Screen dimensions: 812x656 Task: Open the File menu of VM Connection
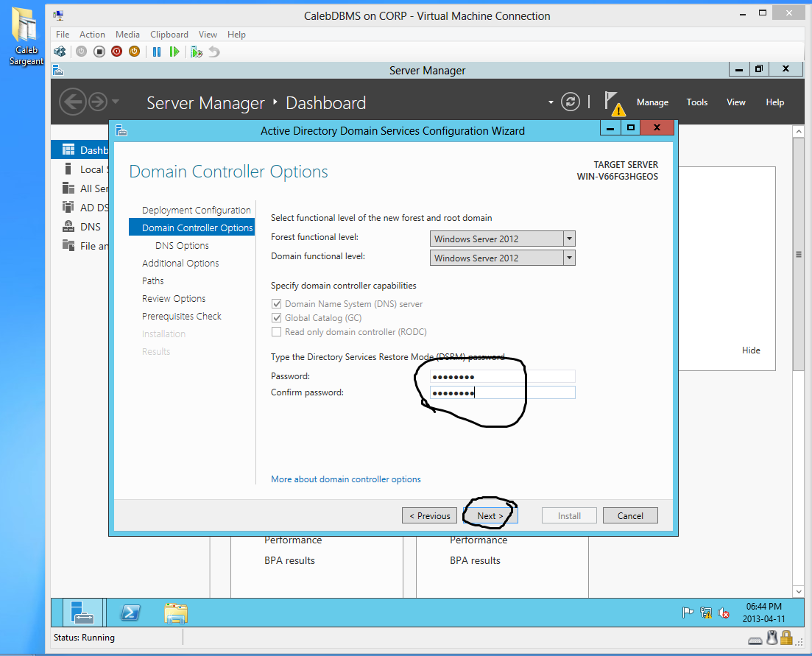tap(63, 34)
